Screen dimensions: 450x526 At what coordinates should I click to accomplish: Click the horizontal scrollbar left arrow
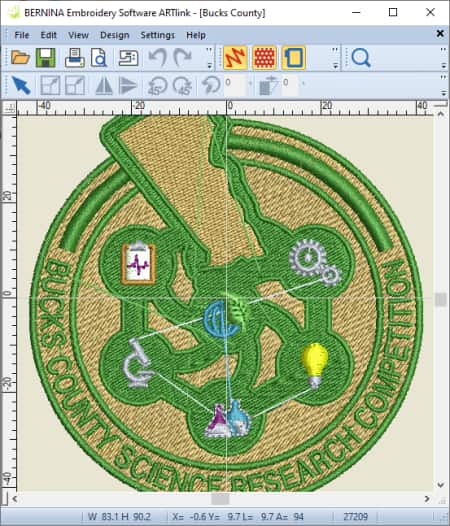[x=14, y=499]
